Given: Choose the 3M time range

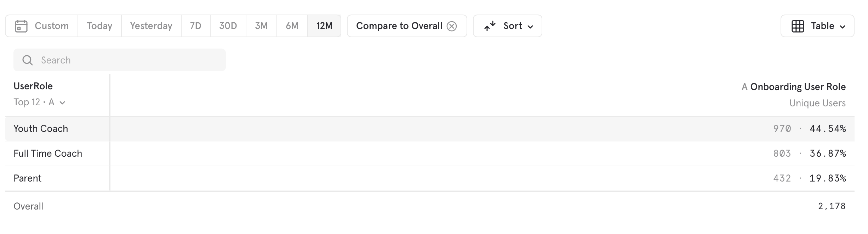Looking at the screenshot, I should [261, 26].
